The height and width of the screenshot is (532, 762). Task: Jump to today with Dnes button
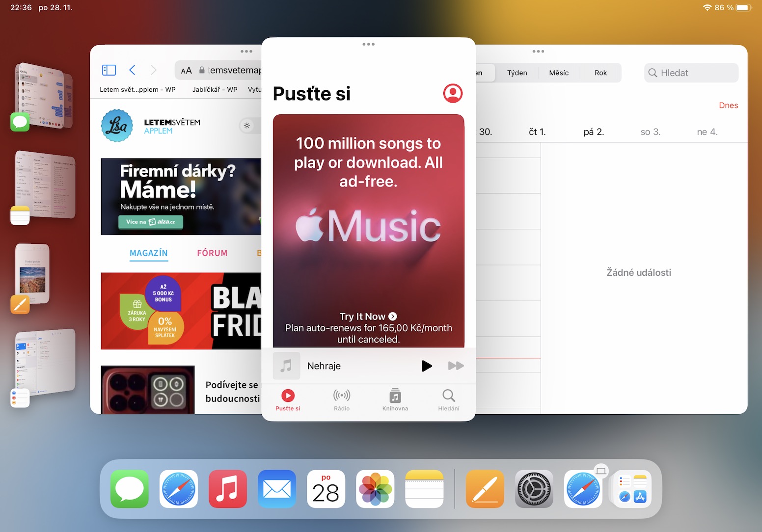tap(729, 106)
